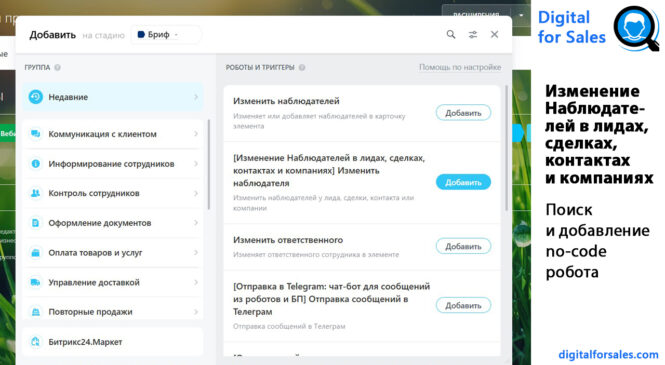
Task: Open the filter settings sliders icon
Action: click(472, 35)
